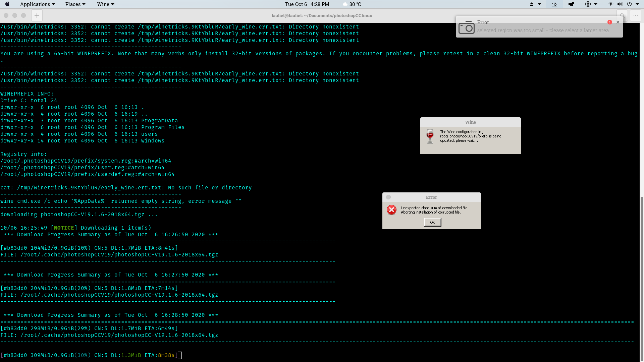Open the clock showing Tue Oct 6 4:28 PM
Image resolution: width=644 pixels, height=362 pixels.
point(307,4)
